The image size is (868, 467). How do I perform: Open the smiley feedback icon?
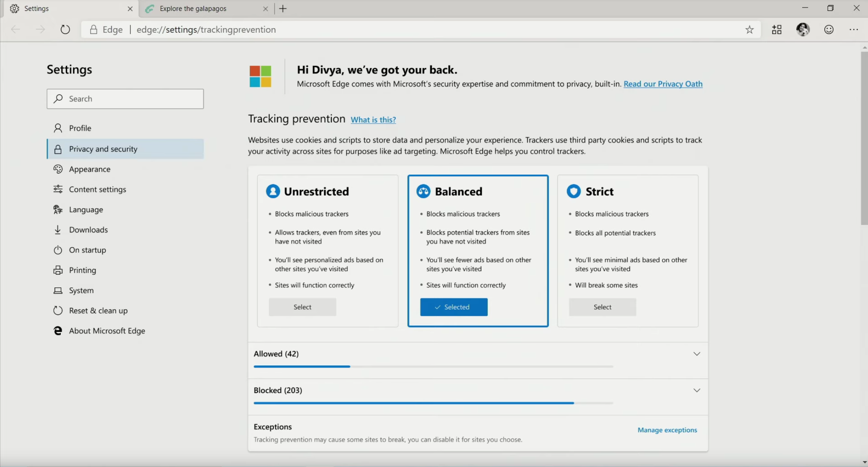point(829,30)
